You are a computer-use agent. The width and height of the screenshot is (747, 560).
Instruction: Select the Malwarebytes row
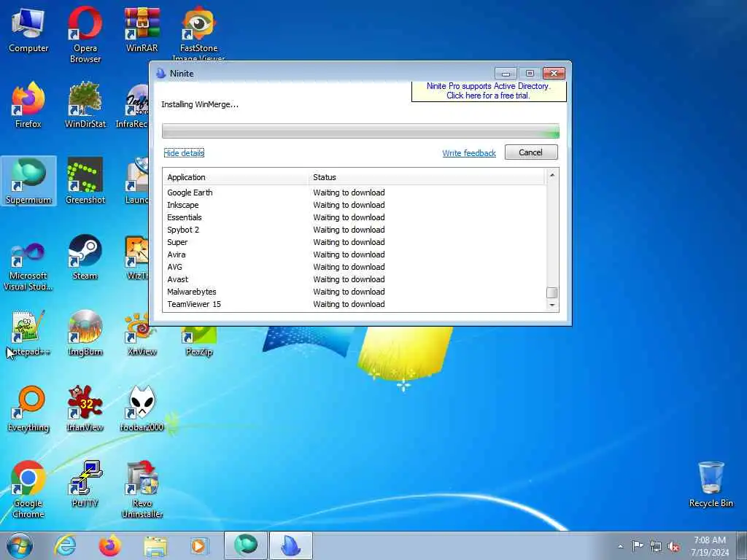355,292
